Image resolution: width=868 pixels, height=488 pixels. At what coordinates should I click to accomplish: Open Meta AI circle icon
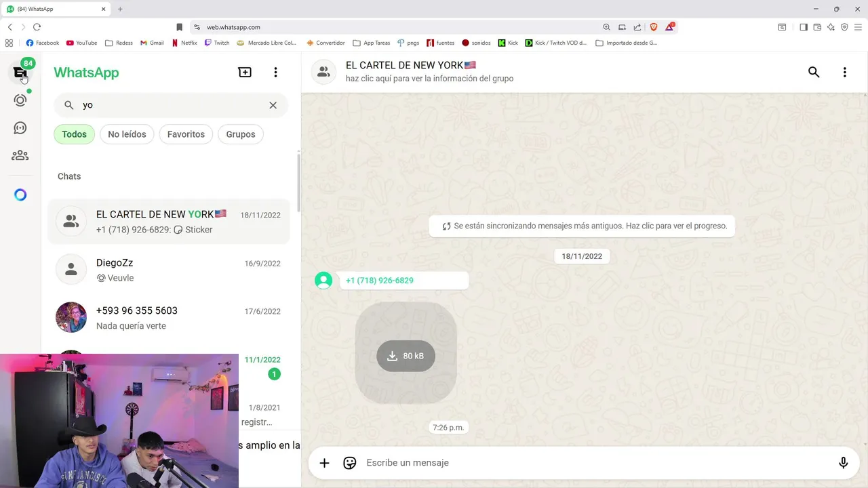pyautogui.click(x=20, y=195)
